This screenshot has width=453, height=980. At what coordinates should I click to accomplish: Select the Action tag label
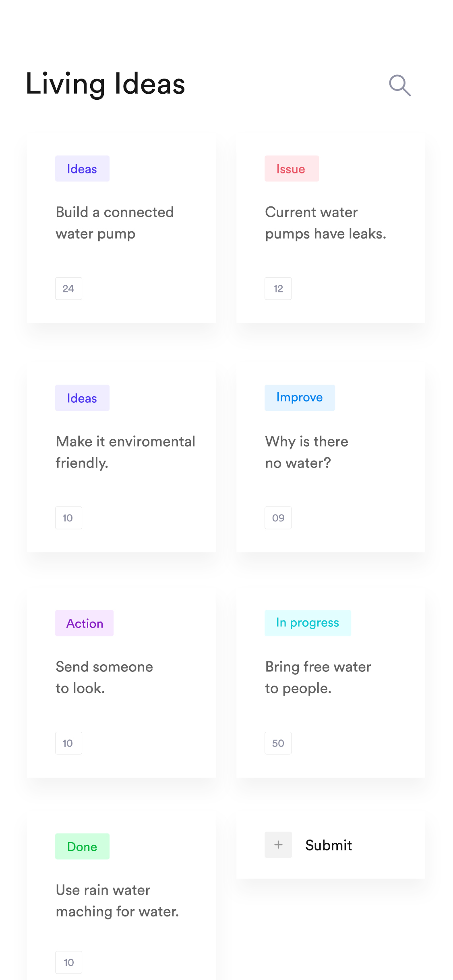click(84, 623)
